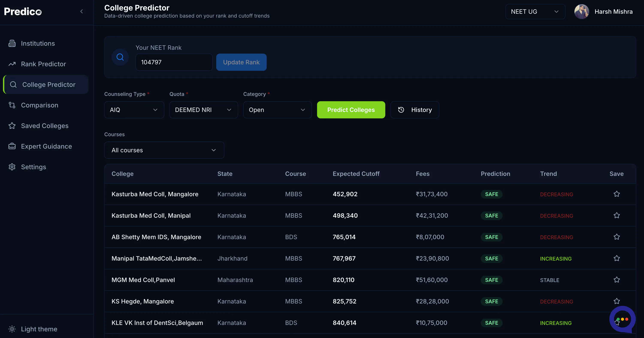Go to Rank Predictor page
Viewport: 644px width, 338px height.
(43, 64)
